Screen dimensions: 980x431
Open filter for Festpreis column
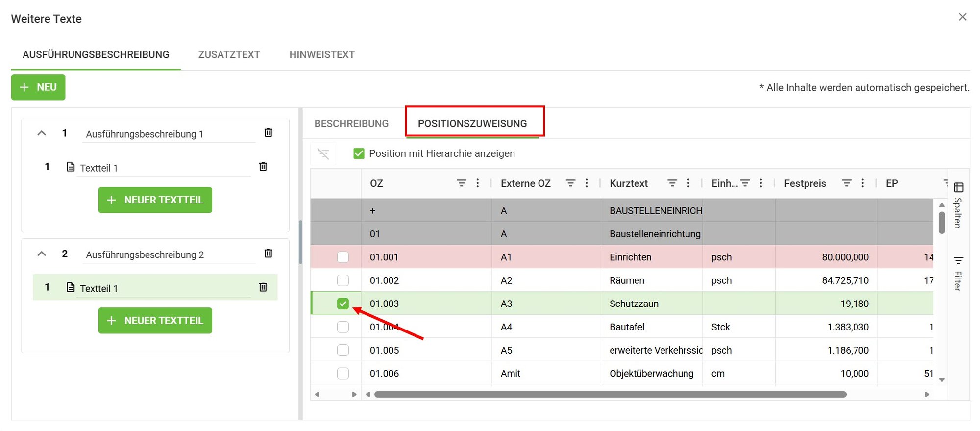(x=846, y=183)
